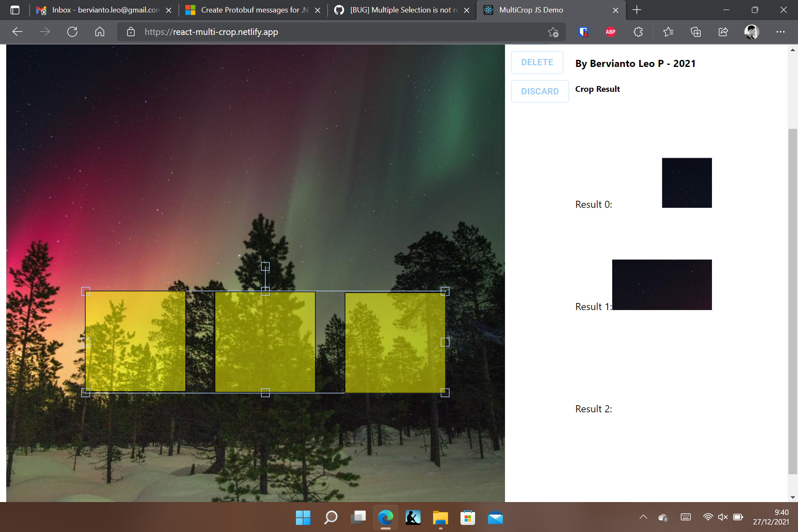Close the MultiCrop JS Demo tab
798x532 pixels.
tap(616, 10)
